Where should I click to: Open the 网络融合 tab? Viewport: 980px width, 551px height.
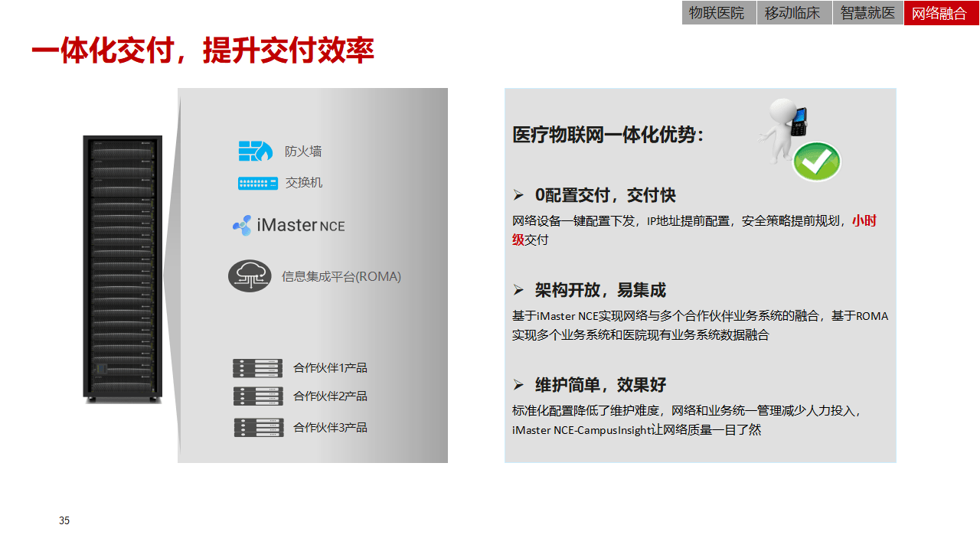pos(941,13)
